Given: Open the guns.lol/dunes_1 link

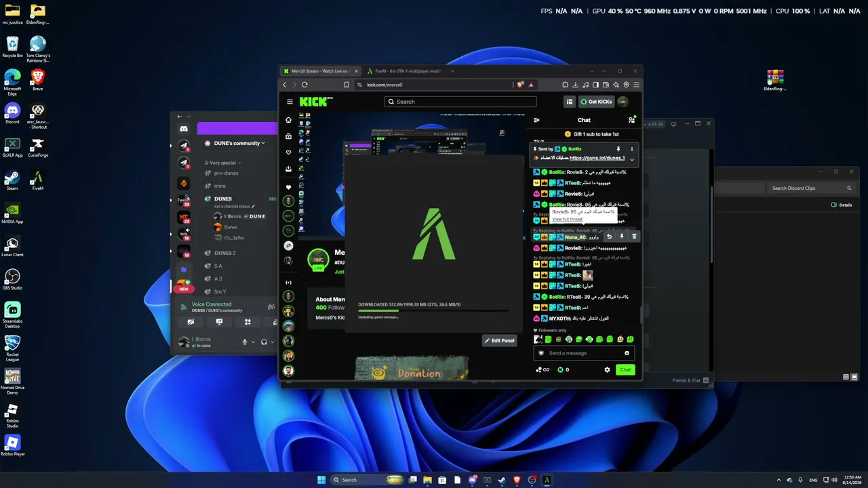Looking at the screenshot, I should tap(597, 158).
